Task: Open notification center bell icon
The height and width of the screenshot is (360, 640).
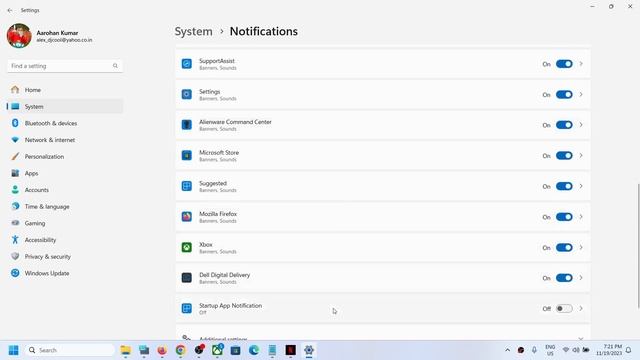Action: click(x=629, y=350)
